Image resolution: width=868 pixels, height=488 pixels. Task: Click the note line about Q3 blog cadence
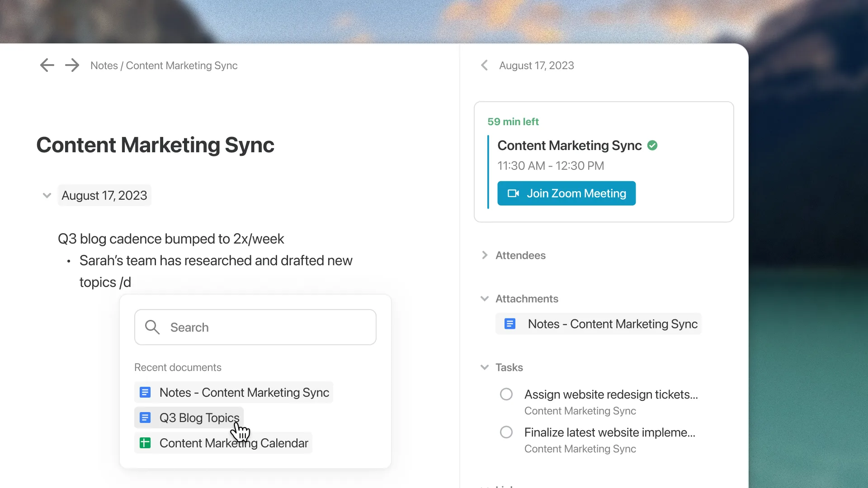171,239
